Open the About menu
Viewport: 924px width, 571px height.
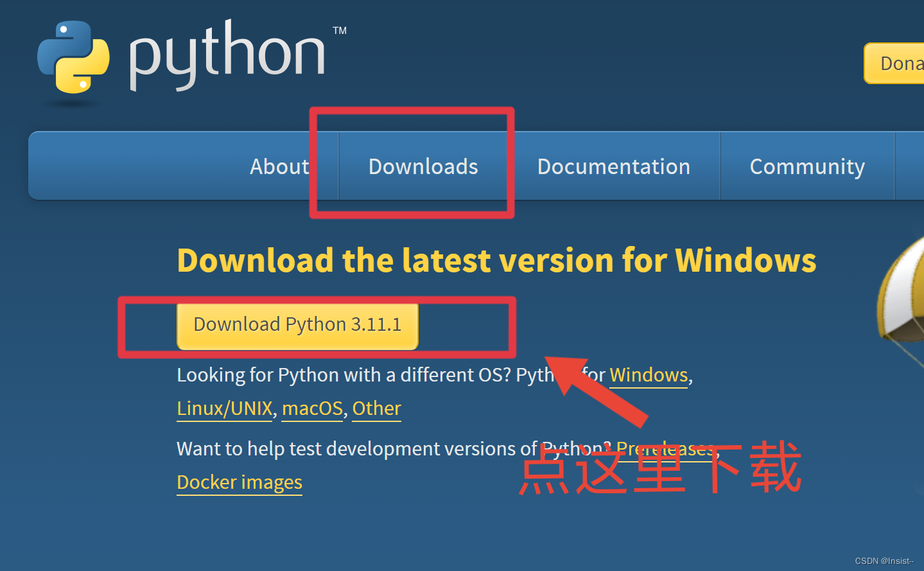(x=279, y=166)
